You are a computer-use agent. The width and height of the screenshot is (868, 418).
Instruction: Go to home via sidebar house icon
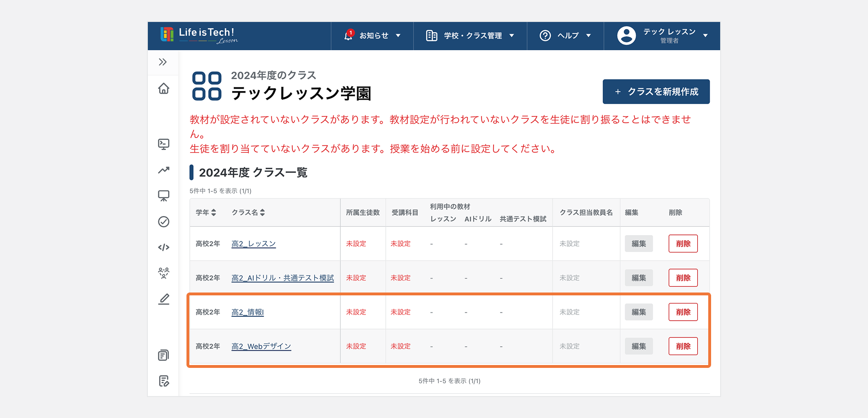164,89
